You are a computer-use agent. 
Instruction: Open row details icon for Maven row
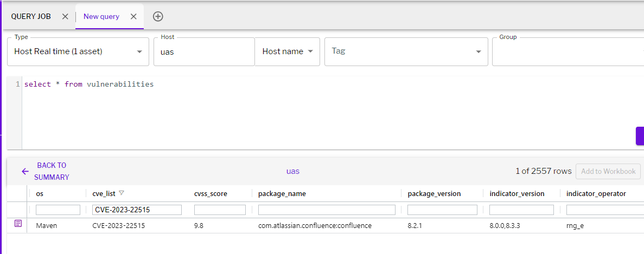(18, 224)
